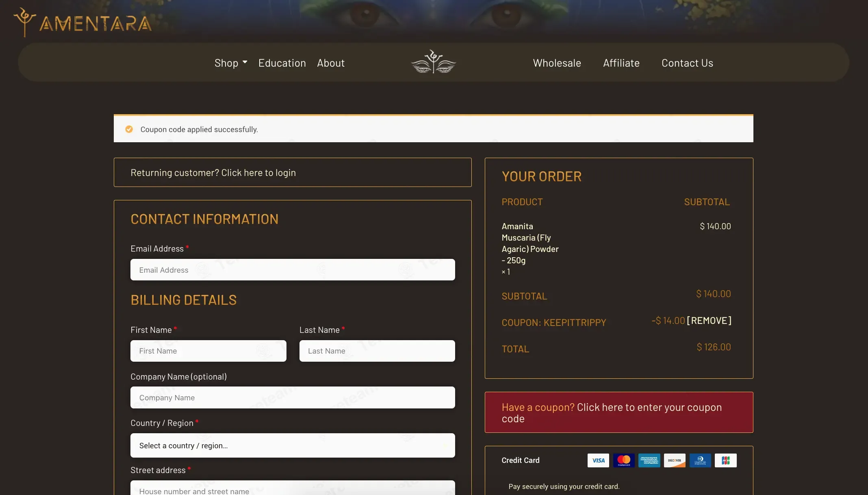Open the Affiliate page
This screenshot has width=868, height=495.
click(621, 63)
